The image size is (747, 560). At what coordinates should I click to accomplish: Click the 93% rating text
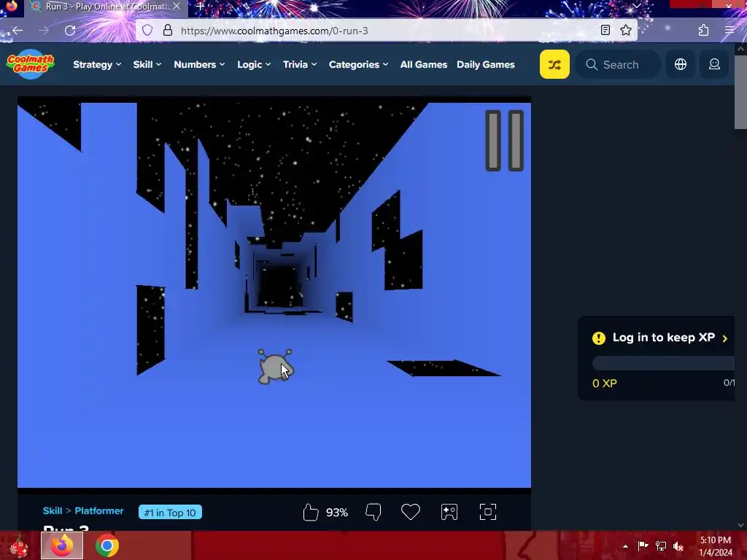click(337, 513)
